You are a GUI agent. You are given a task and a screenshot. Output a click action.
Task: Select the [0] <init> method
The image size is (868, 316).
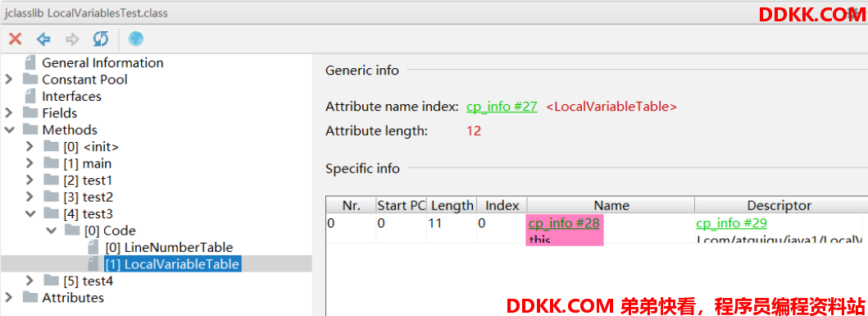coord(91,147)
